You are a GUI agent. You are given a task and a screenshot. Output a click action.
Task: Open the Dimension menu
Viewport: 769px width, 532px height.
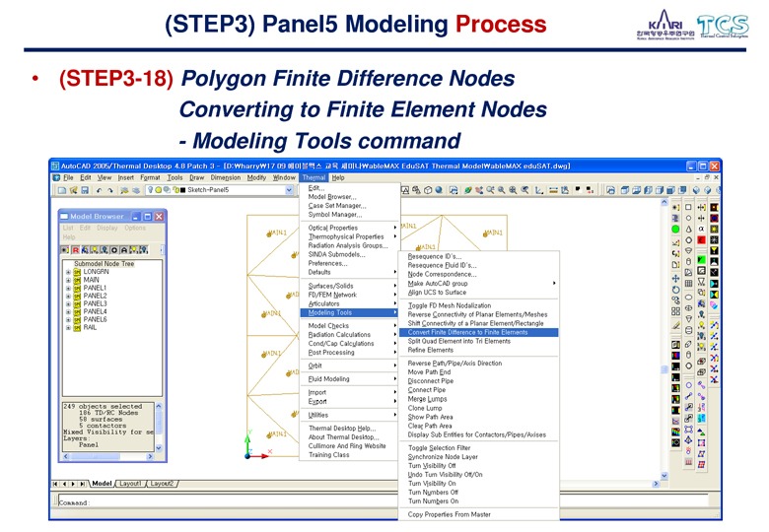(226, 177)
